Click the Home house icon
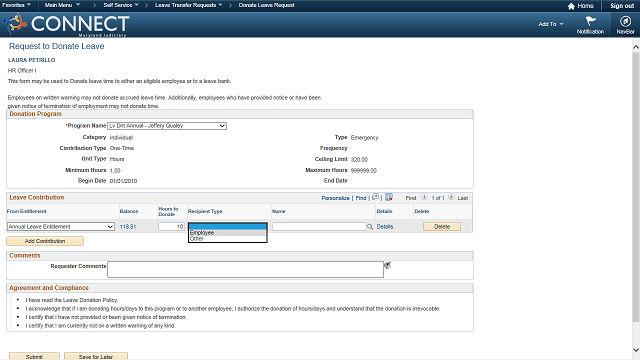 point(571,6)
